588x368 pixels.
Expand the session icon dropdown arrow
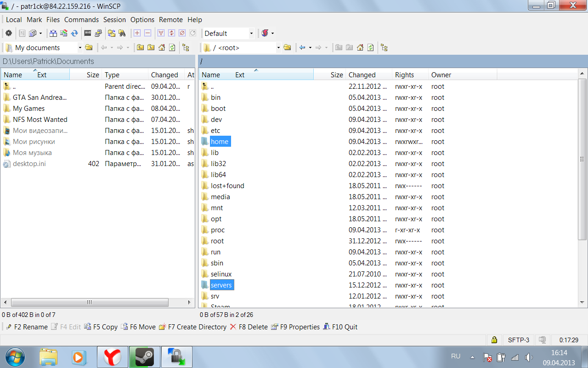pyautogui.click(x=272, y=33)
